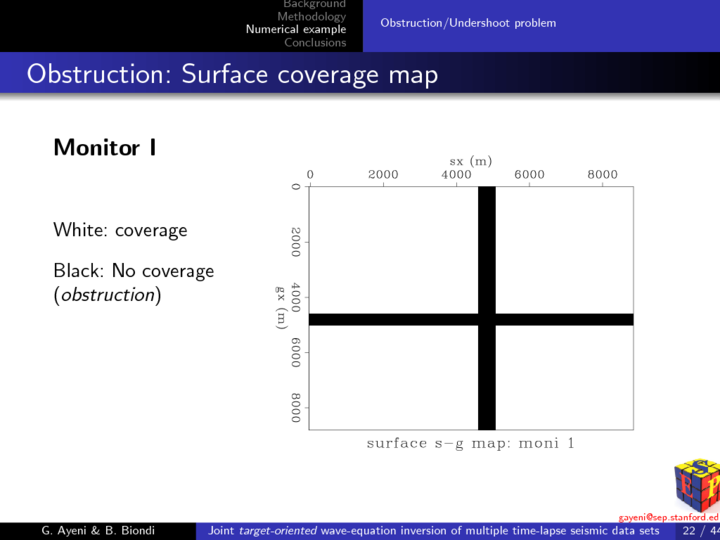Click the gx (m) axis label
This screenshot has height=540, width=720.
point(282,308)
